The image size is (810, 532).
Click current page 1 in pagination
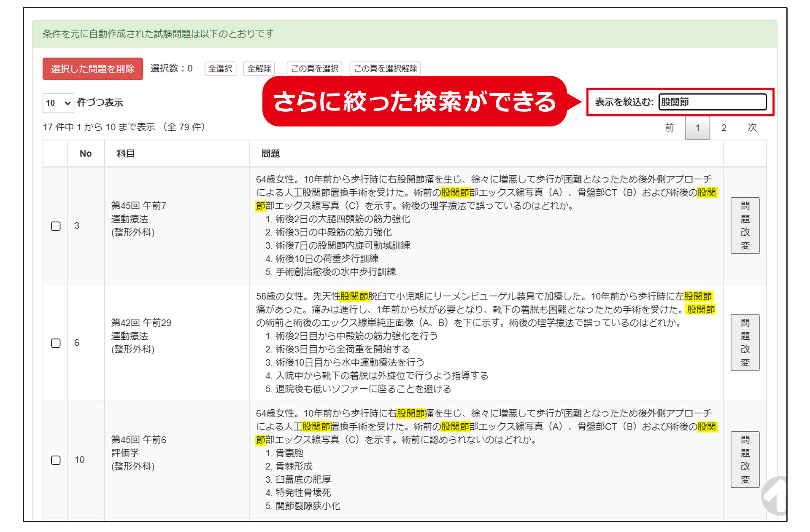tap(698, 128)
